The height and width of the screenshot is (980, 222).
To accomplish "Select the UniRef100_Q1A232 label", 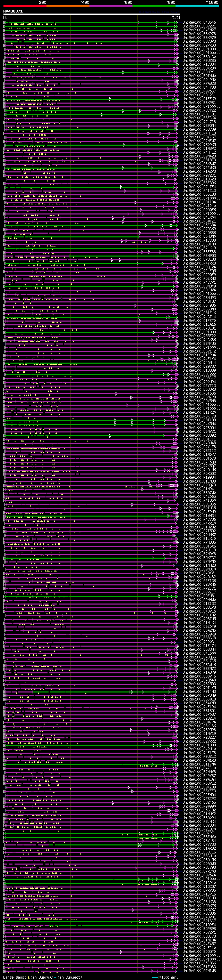I will 199,527.
